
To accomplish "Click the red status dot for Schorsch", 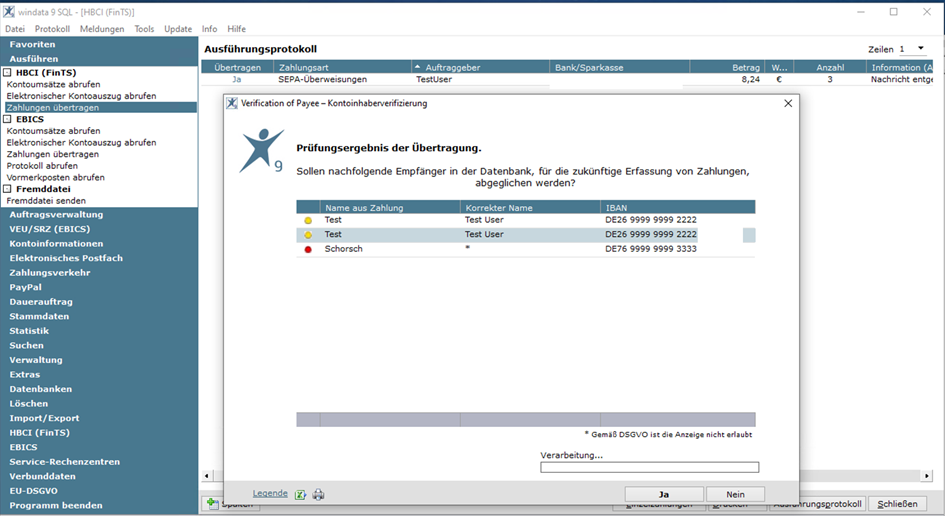I will (308, 249).
